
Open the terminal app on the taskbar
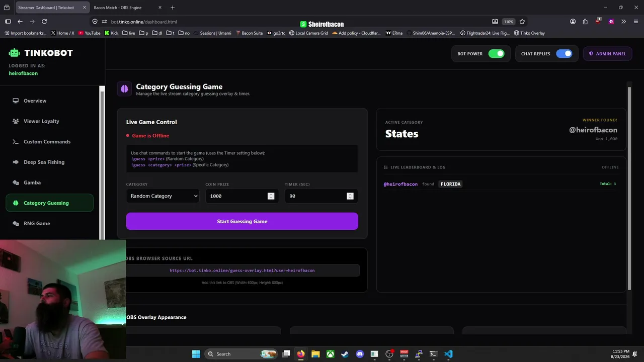tap(433, 354)
